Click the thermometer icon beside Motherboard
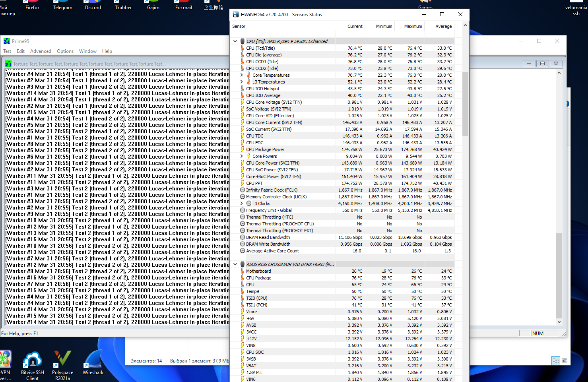Viewport: 588px width, 382px height. [242, 271]
